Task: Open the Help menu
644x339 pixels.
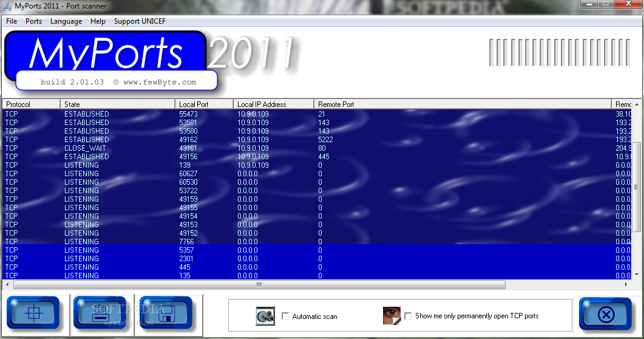Action: pos(98,21)
